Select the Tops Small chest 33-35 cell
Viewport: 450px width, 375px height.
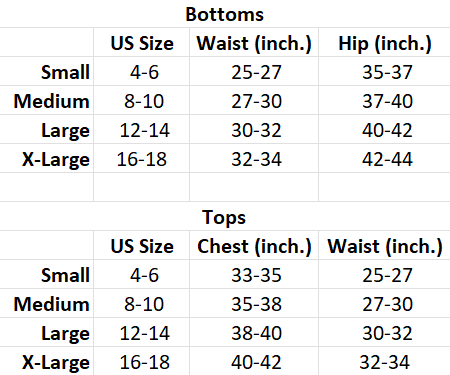pyautogui.click(x=256, y=275)
